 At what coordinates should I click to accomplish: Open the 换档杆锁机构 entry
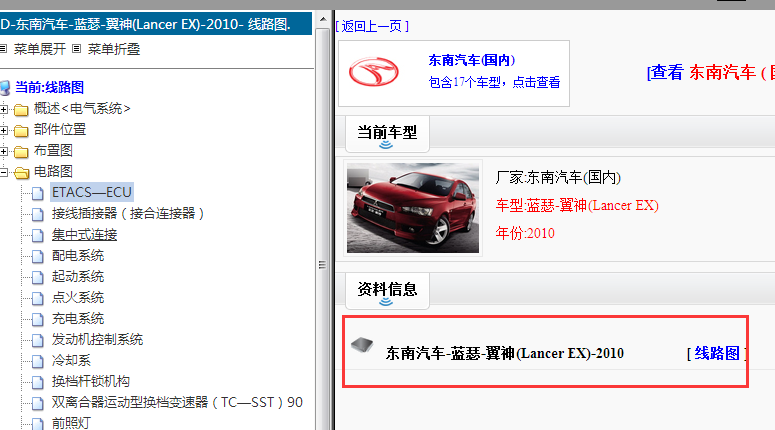pyautogui.click(x=91, y=381)
